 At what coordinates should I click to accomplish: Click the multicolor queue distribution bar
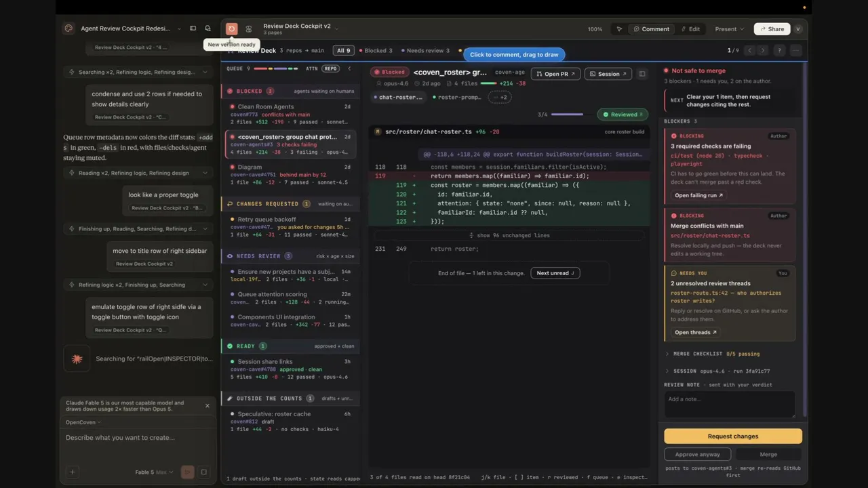click(x=277, y=68)
